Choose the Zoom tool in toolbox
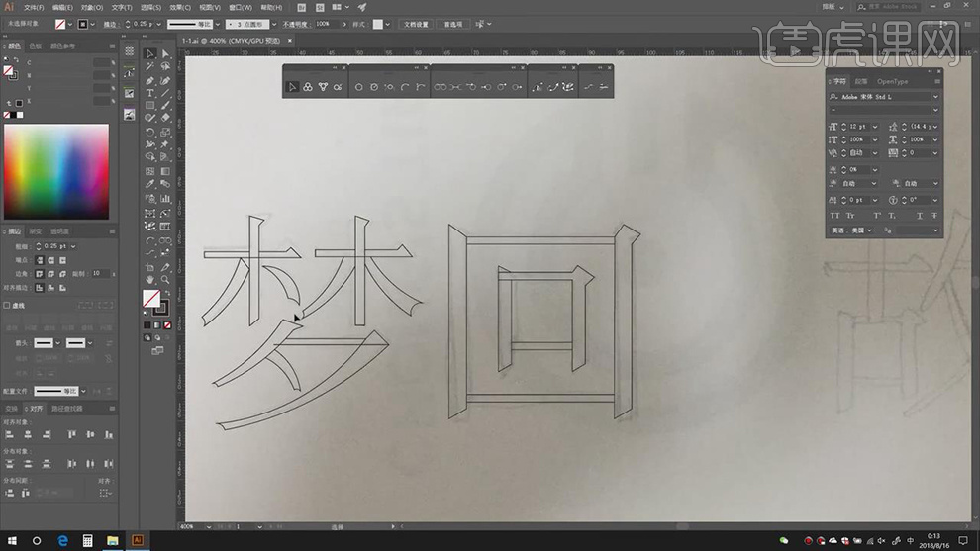980x551 pixels. point(165,280)
